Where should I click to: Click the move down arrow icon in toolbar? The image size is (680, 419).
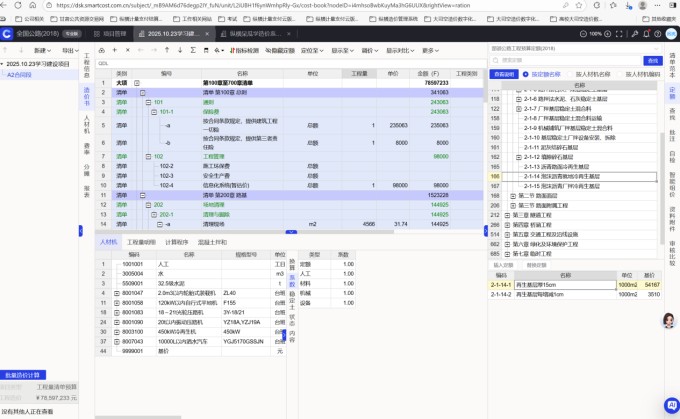tap(180, 50)
